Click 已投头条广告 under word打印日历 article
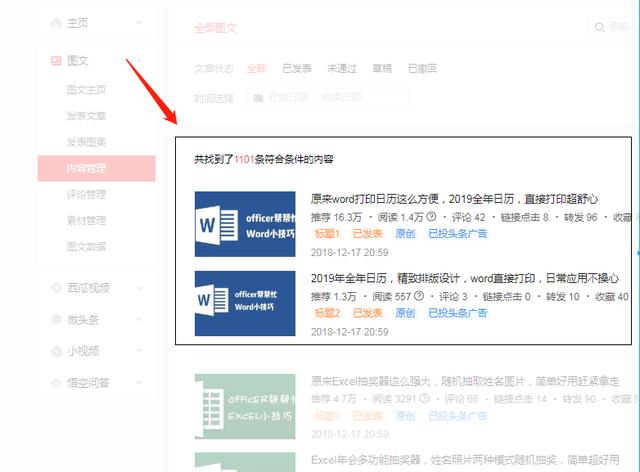The width and height of the screenshot is (640, 472). pos(458,234)
